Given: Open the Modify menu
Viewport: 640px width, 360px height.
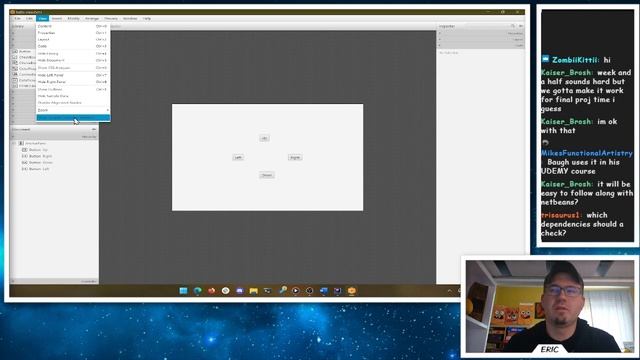Looking at the screenshot, I should [73, 18].
